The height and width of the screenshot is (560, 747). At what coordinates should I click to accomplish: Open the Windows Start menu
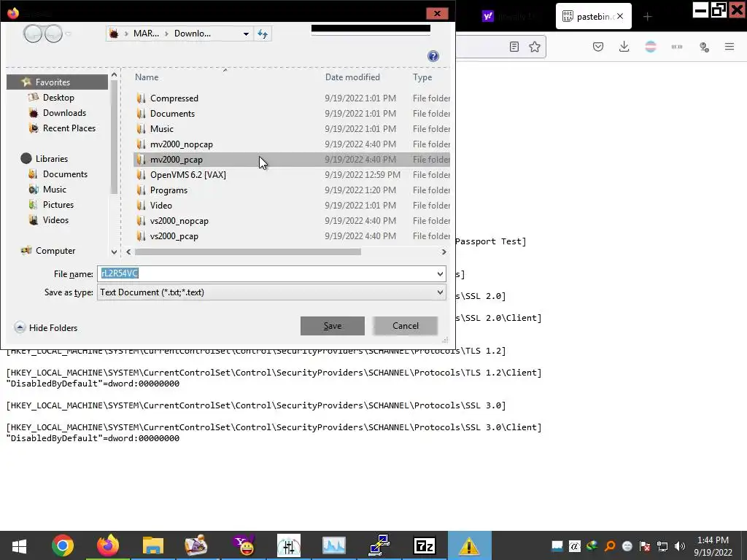click(x=19, y=545)
